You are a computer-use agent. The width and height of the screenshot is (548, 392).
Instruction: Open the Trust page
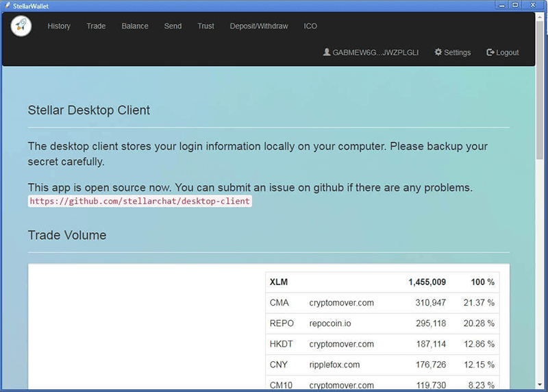(x=206, y=26)
